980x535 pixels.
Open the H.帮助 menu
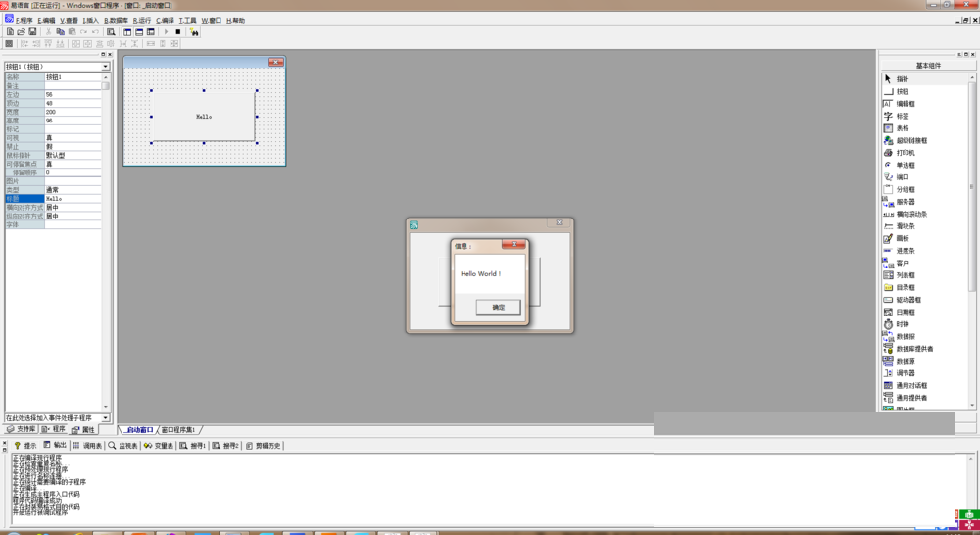pos(235,20)
